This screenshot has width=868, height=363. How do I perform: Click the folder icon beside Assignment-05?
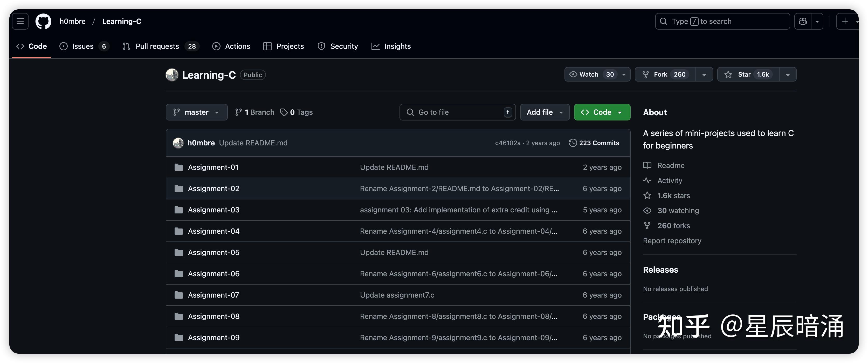(x=178, y=252)
